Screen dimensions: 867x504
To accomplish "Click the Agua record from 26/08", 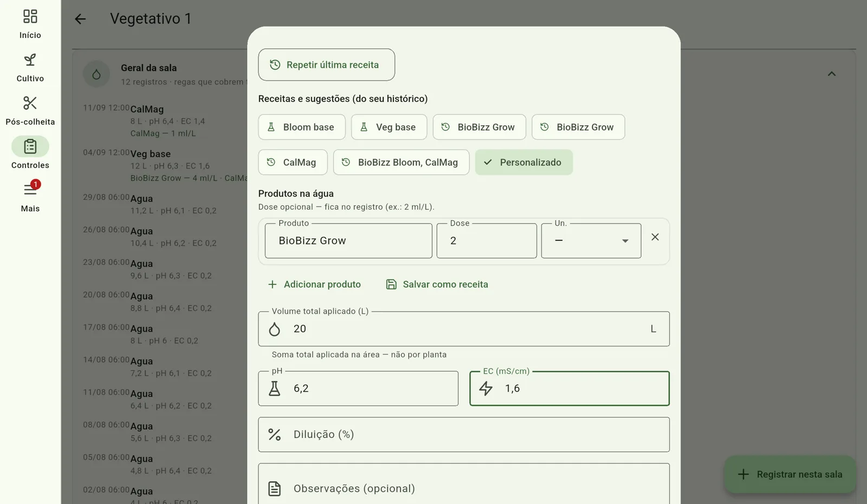I will [165, 237].
